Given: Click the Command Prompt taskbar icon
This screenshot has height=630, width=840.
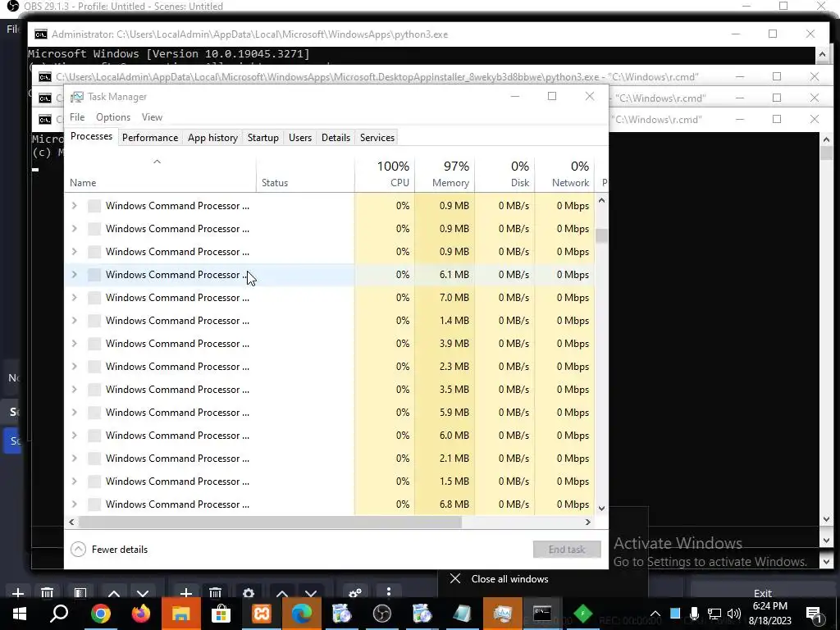Looking at the screenshot, I should click(x=542, y=614).
